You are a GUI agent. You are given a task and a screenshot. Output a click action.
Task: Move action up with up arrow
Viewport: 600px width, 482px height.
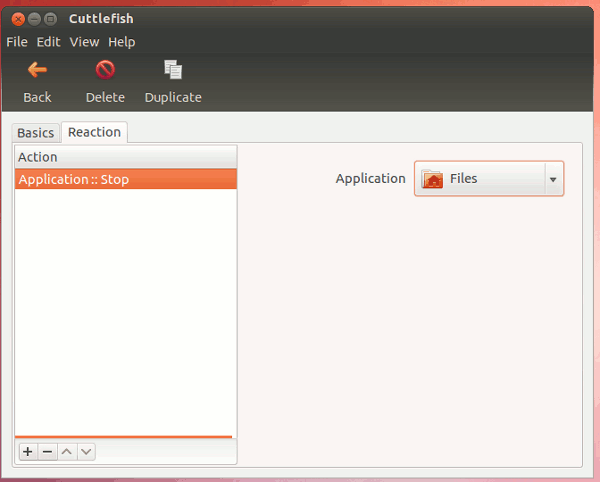click(x=67, y=452)
